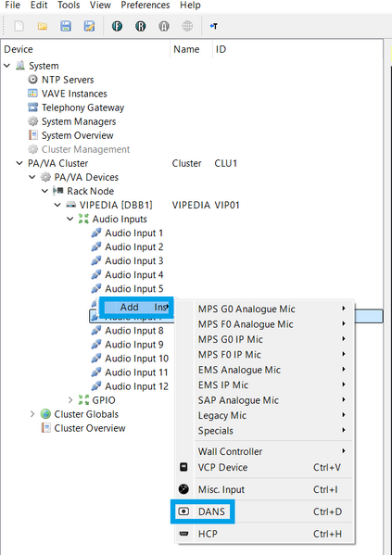This screenshot has width=392, height=555.
Task: Click the NTP Servers clock icon
Action: pos(32,80)
